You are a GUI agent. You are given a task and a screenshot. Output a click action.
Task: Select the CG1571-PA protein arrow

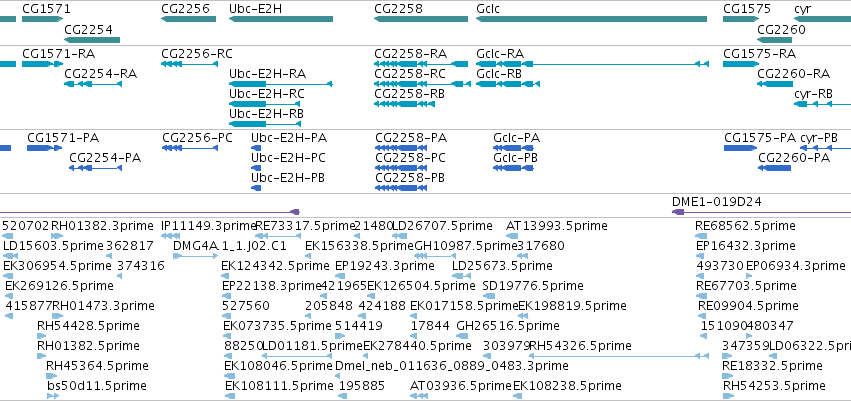click(45, 148)
